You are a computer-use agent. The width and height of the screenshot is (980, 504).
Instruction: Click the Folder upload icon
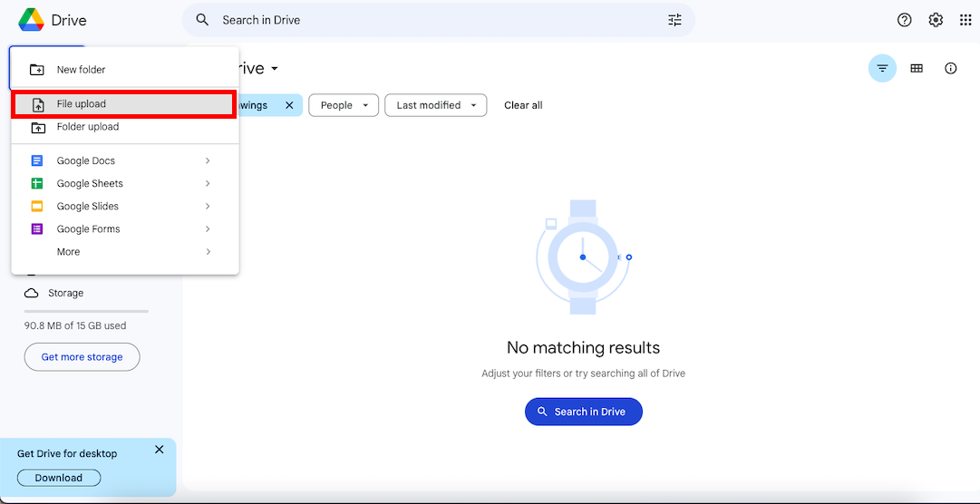click(x=38, y=127)
